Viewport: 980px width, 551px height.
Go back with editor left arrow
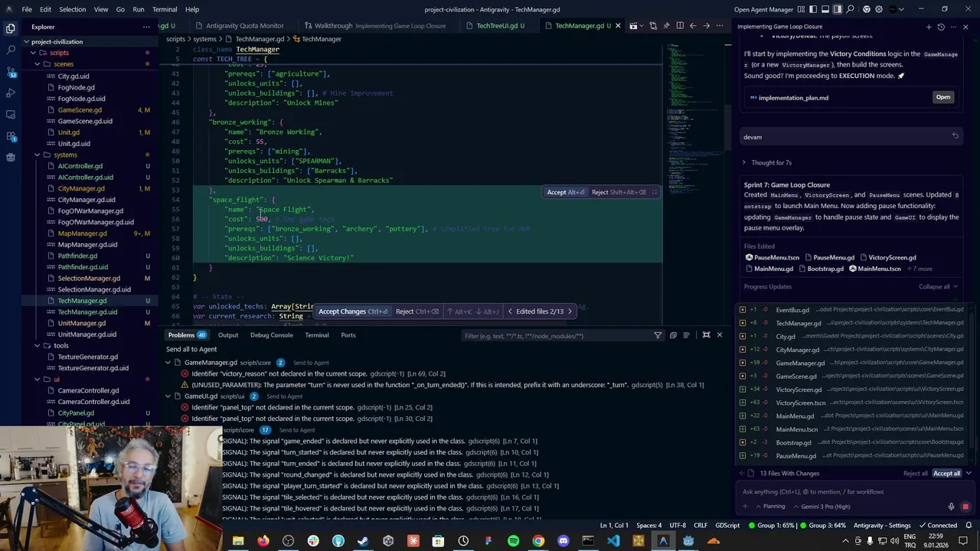pyautogui.click(x=692, y=26)
